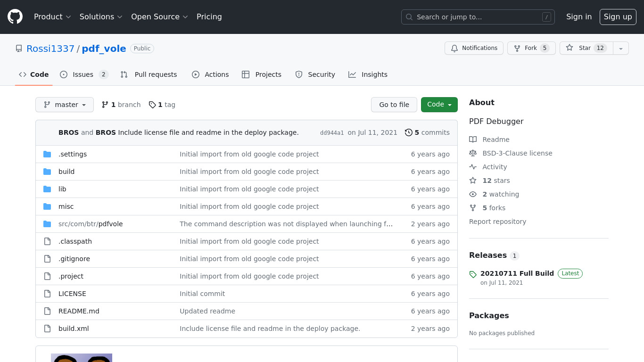
Task: Open the LICENSE file
Action: 72,294
